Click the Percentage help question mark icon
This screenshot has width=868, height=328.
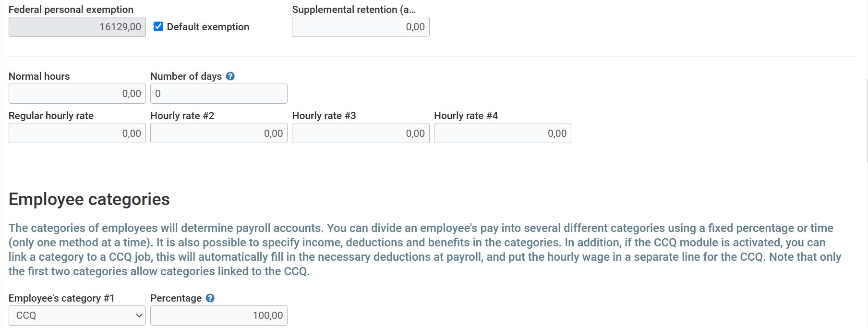coord(210,298)
